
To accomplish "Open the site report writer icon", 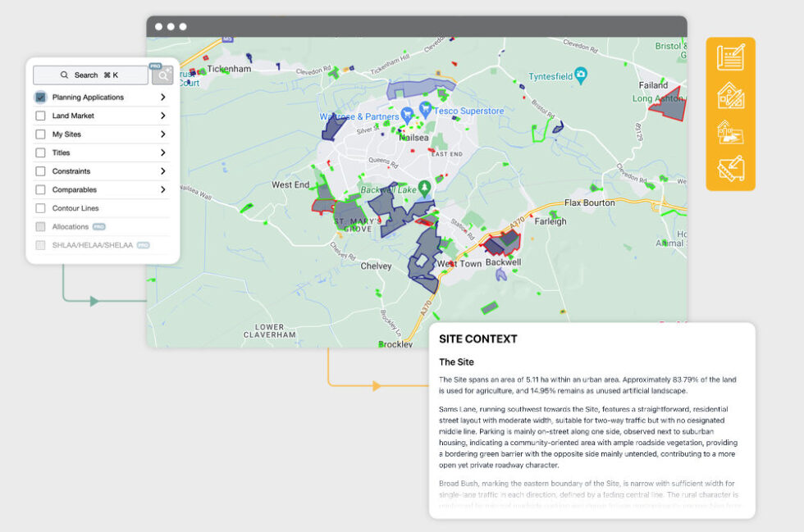I will 731,57.
